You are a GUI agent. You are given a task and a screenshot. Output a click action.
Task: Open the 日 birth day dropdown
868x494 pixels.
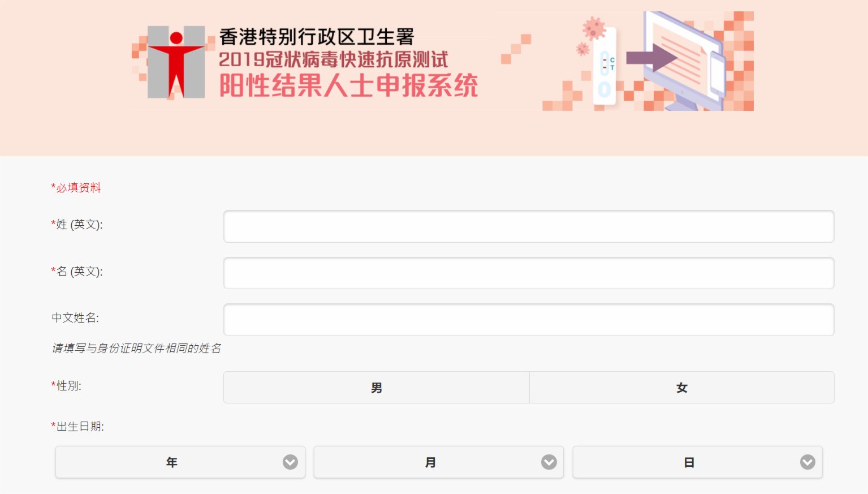(x=698, y=462)
